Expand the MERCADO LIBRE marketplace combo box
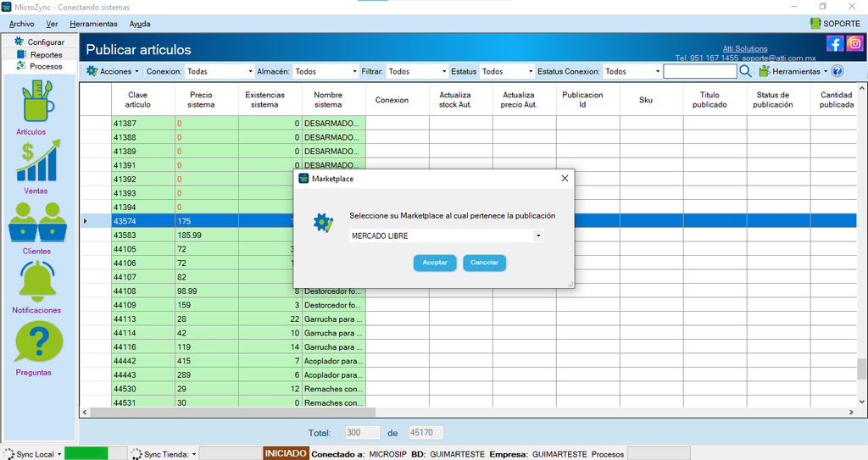The width and height of the screenshot is (868, 460). [x=538, y=236]
